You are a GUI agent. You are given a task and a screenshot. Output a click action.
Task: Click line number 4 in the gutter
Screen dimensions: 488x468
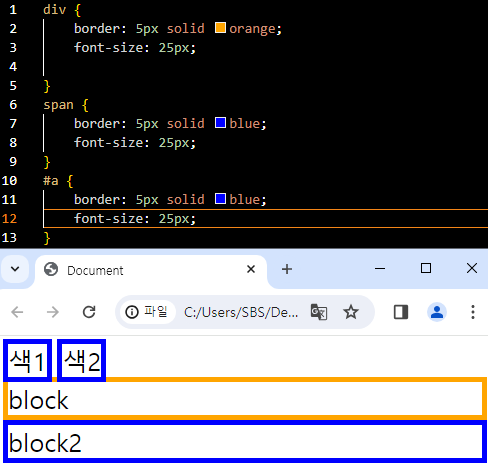tap(13, 67)
